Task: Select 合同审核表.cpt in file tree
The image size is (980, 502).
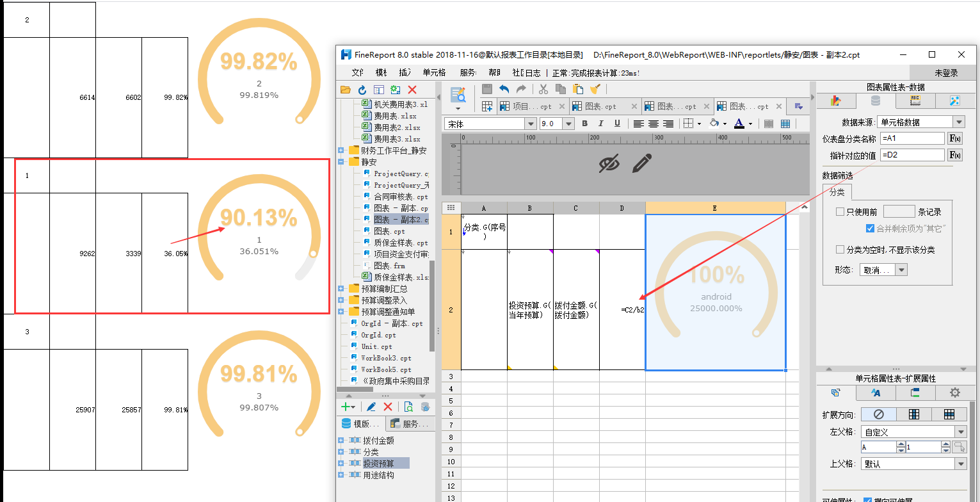Action: tap(400, 197)
